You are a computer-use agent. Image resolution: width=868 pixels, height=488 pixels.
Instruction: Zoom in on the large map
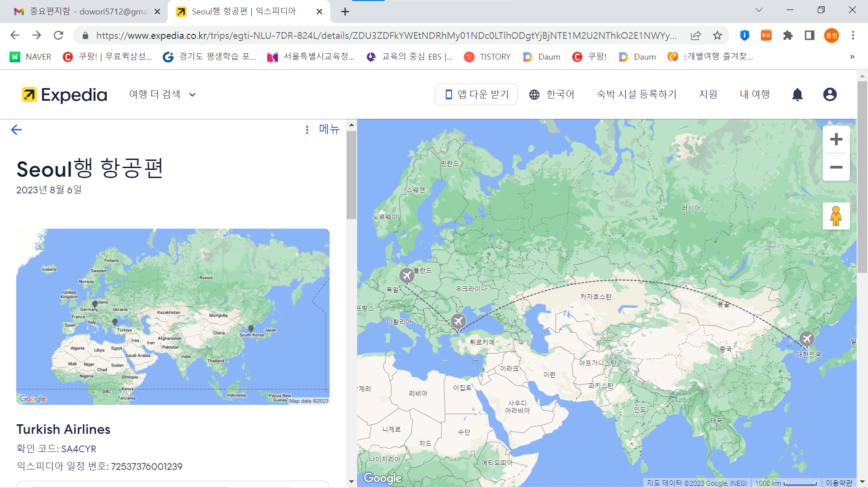836,139
